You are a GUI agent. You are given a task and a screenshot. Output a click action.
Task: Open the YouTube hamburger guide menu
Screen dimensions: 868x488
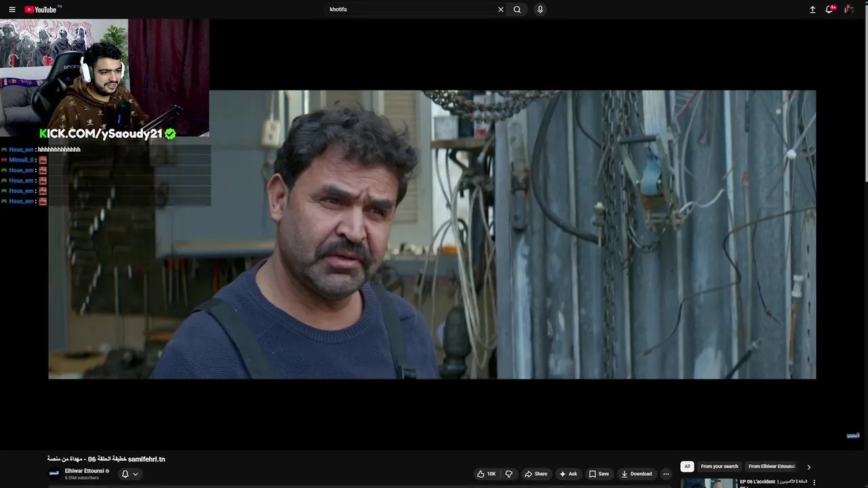pyautogui.click(x=12, y=9)
